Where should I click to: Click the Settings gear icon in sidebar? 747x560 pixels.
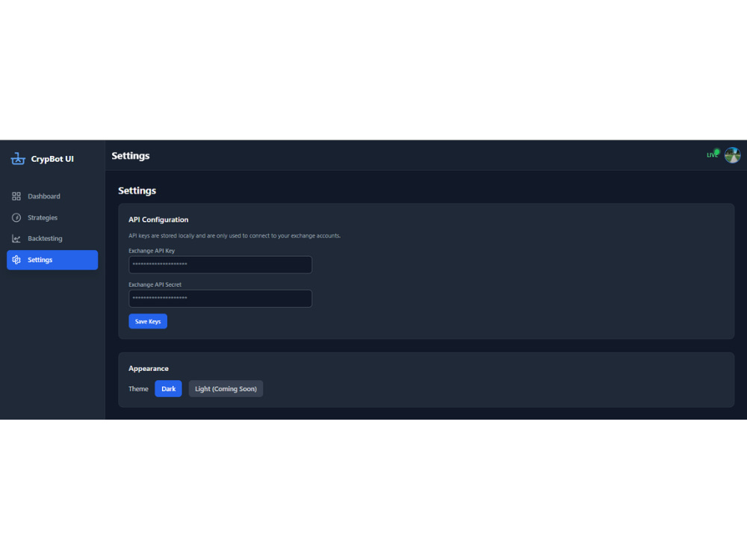point(16,260)
